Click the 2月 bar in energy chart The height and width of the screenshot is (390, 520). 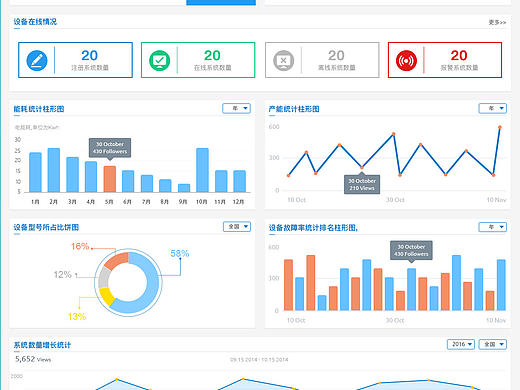coord(54,170)
